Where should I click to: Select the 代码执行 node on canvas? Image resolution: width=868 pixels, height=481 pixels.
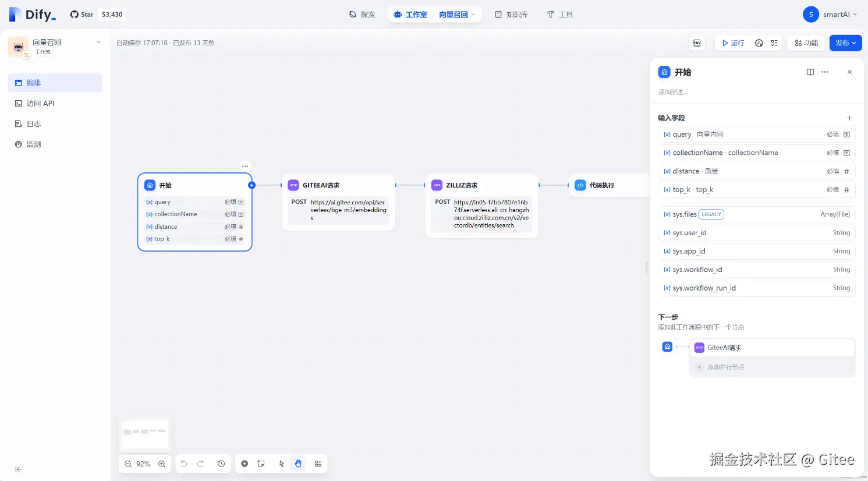(609, 185)
